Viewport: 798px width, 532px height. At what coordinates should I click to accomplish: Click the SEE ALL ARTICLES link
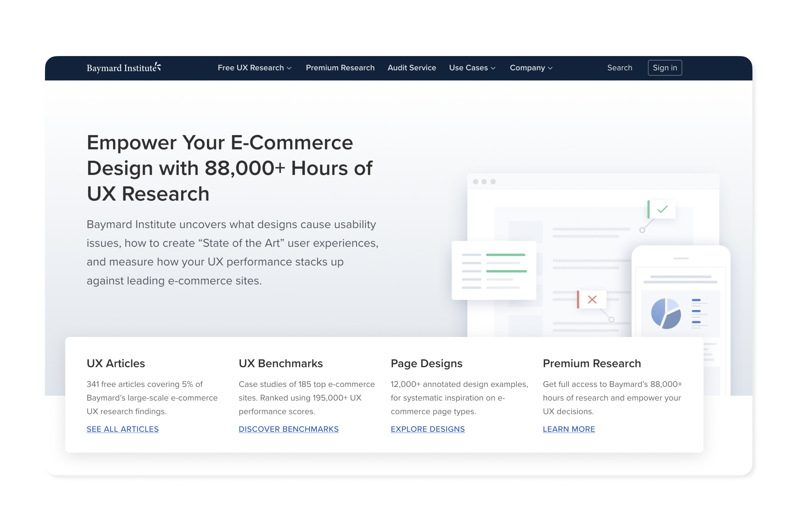[x=123, y=429]
